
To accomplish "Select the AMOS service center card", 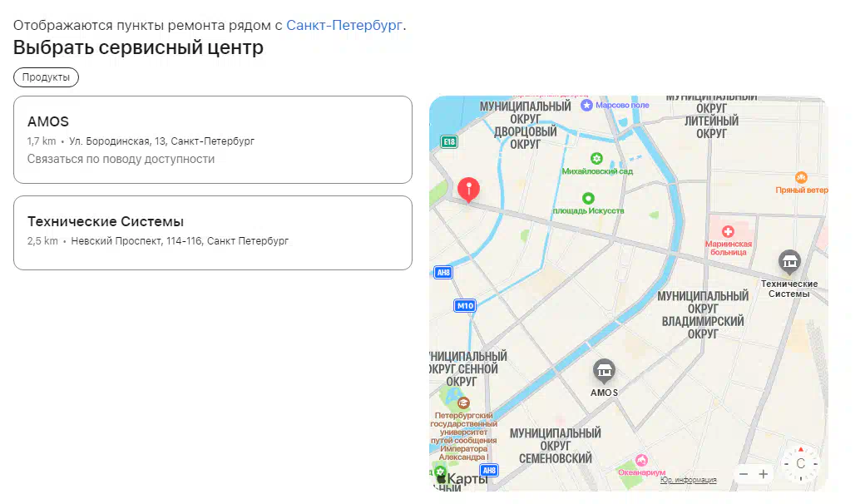I will [213, 140].
